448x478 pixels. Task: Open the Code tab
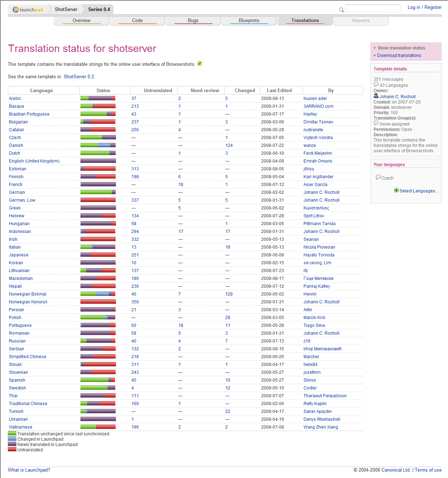coord(137,21)
